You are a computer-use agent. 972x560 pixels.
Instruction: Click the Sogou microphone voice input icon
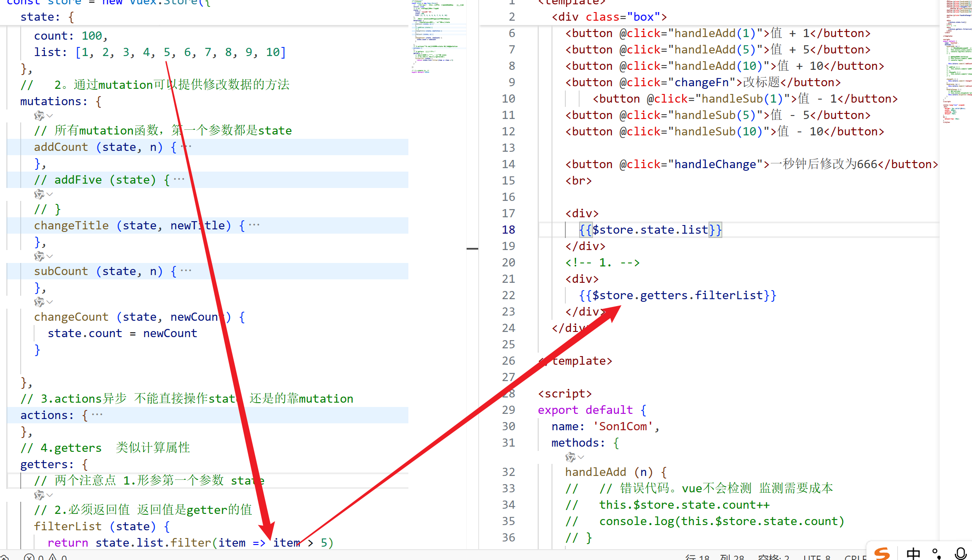click(960, 553)
